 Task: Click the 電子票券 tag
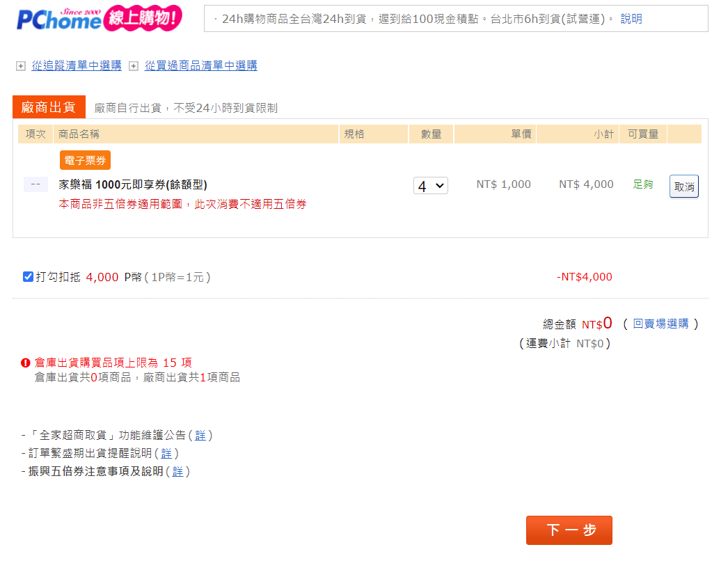pyautogui.click(x=85, y=160)
